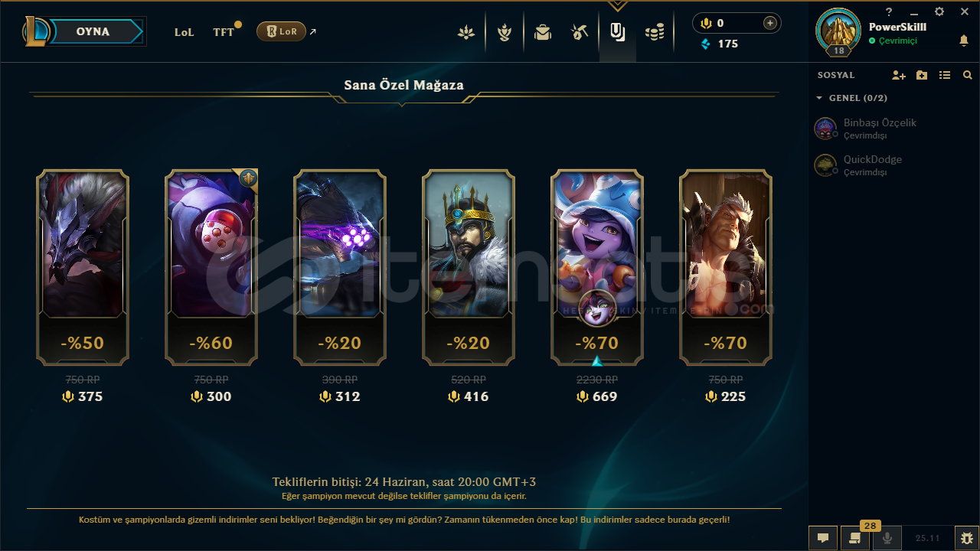Click the add friend icon
This screenshot has width=980, height=551.
899,75
